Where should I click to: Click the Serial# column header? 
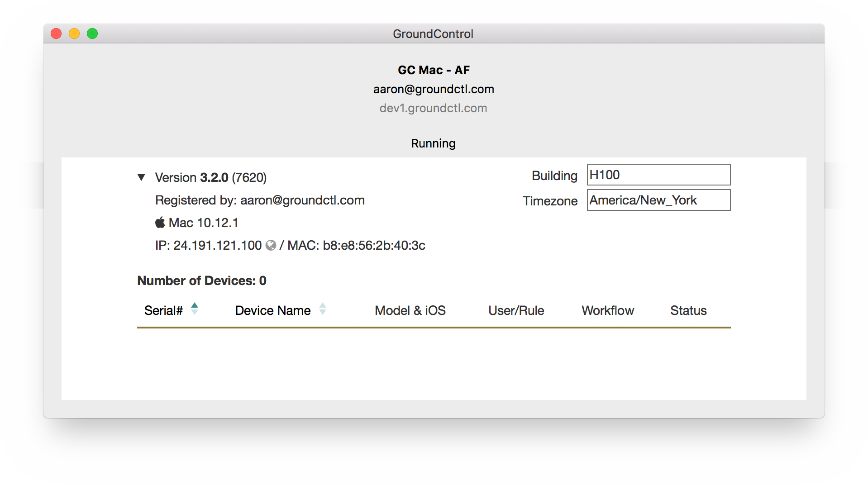(163, 310)
